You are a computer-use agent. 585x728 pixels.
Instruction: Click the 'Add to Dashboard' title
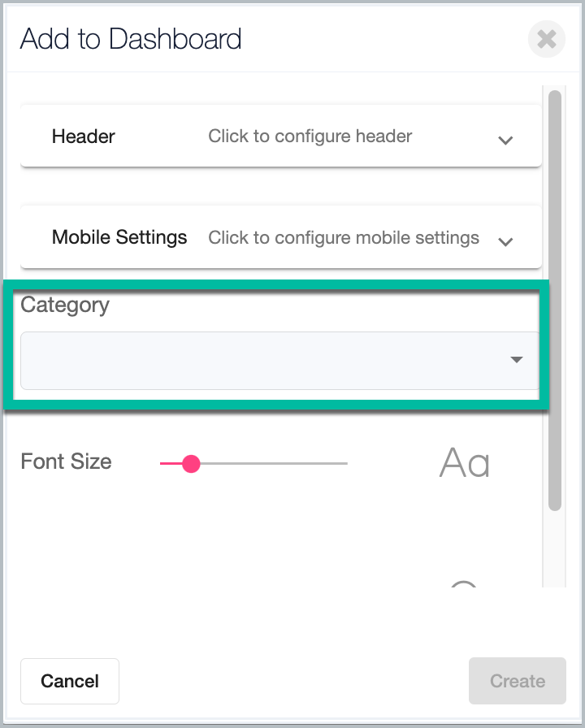coord(131,38)
